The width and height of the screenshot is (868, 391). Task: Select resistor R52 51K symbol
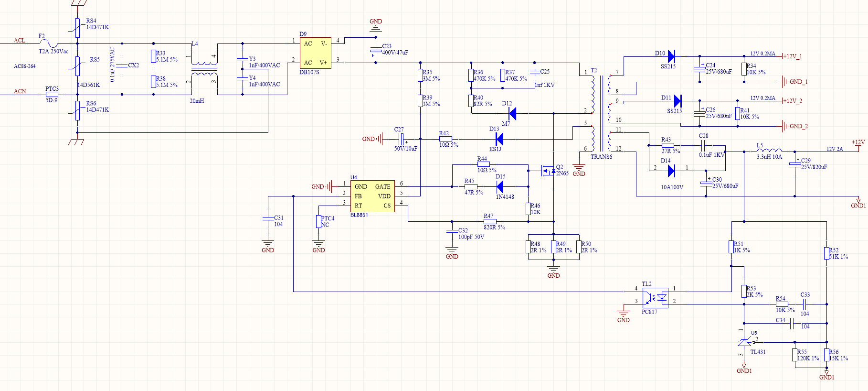pos(826,253)
